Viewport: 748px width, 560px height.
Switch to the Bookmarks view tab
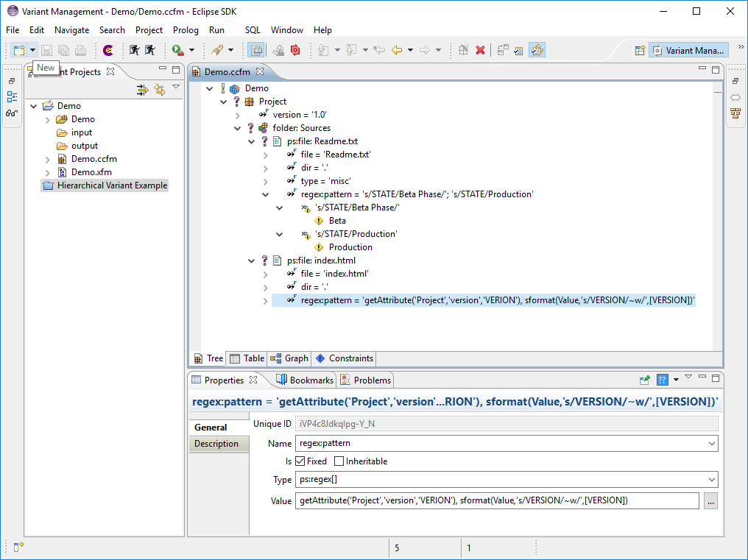click(305, 380)
